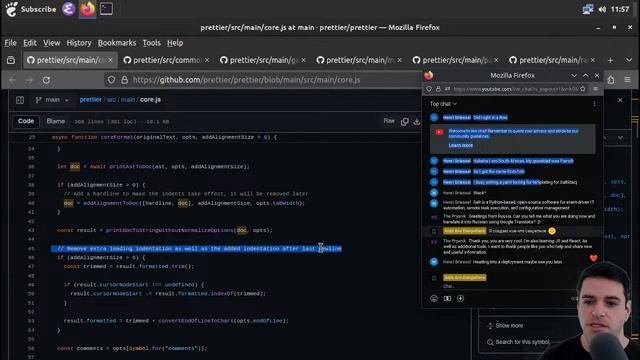Close the prettier/src/main/ge tab
The image size is (640, 360).
pos(303,60)
